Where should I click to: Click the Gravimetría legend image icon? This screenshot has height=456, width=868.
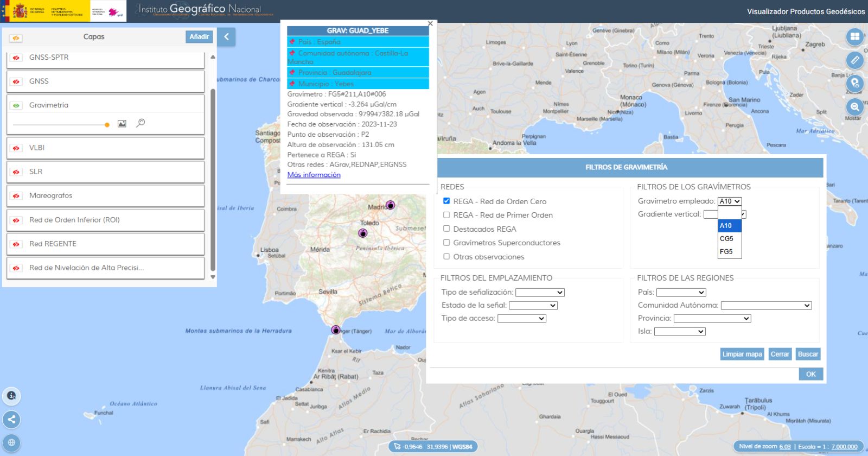click(122, 124)
